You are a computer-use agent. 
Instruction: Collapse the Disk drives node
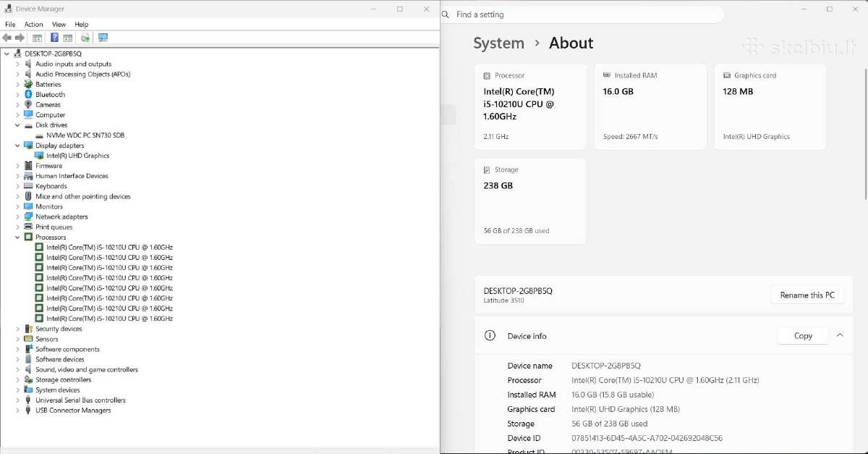tap(18, 125)
